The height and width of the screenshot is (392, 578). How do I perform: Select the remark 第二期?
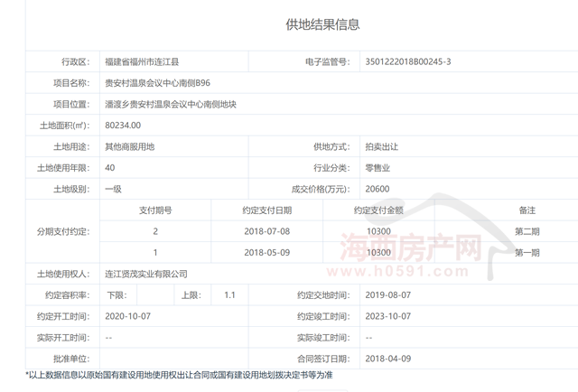527,231
